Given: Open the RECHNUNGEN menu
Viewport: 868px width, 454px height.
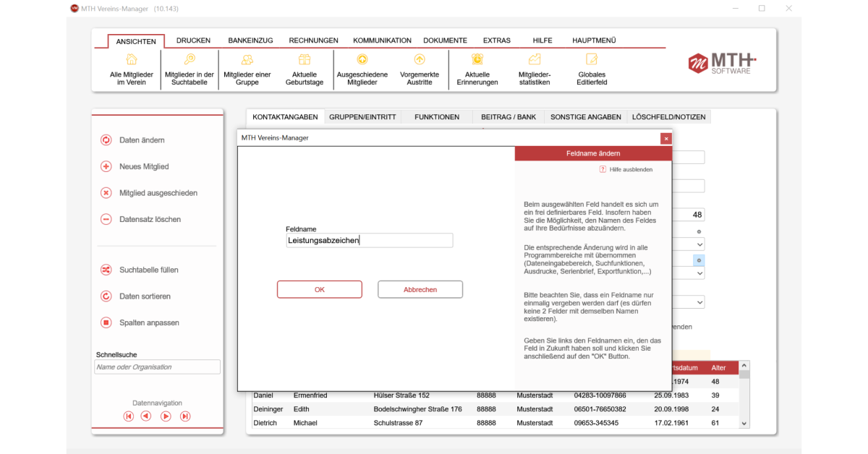Looking at the screenshot, I should point(313,40).
